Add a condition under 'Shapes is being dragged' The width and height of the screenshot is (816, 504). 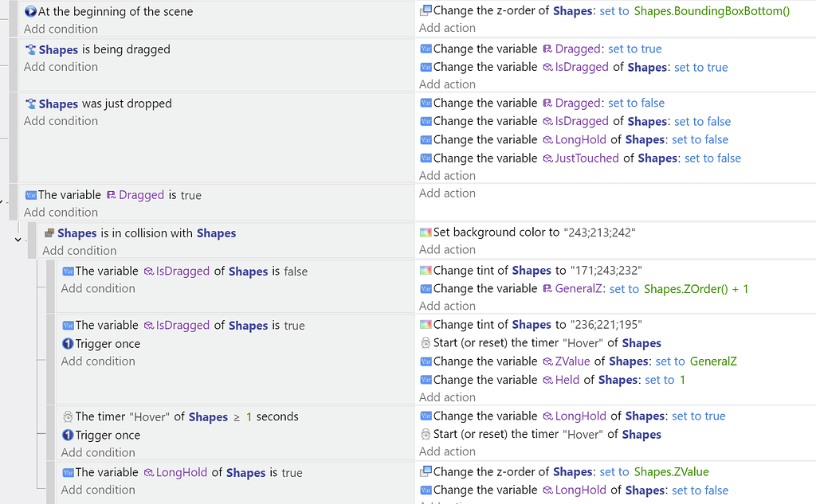pos(61,67)
